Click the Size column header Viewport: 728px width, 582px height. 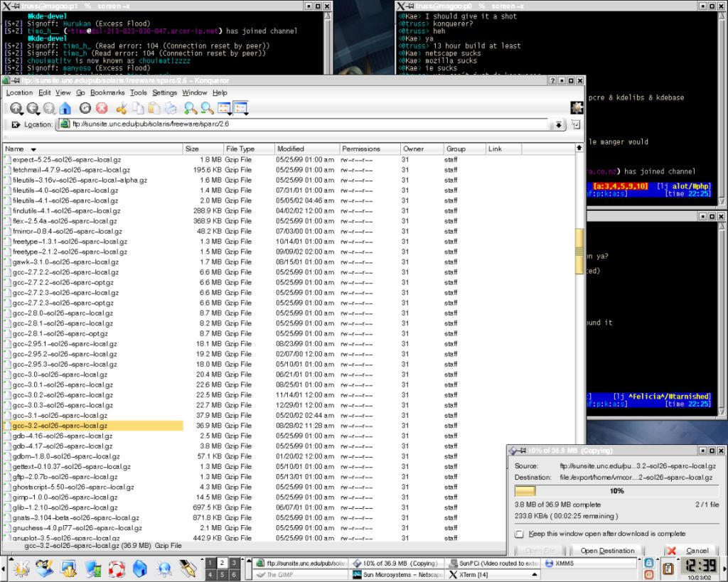point(192,149)
